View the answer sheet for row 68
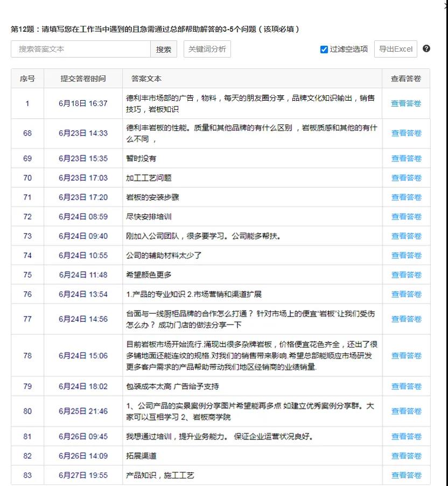448x486 pixels. 405,133
